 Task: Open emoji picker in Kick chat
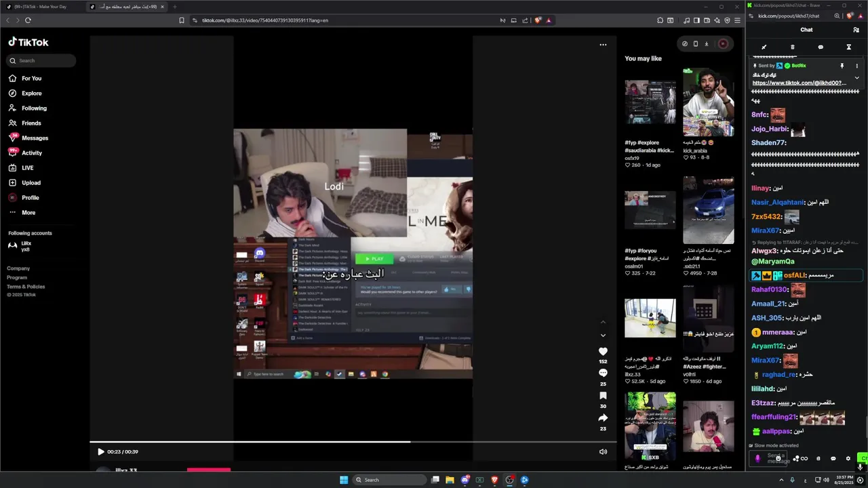point(778,459)
